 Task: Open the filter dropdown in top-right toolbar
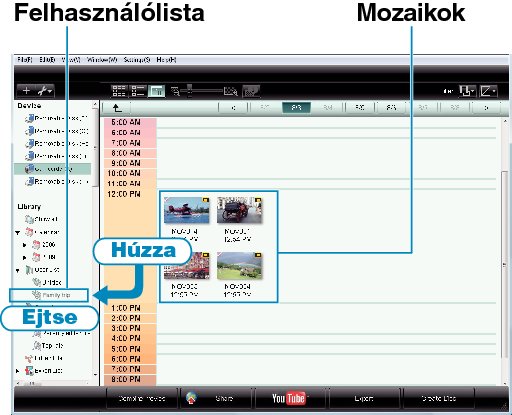click(x=467, y=91)
